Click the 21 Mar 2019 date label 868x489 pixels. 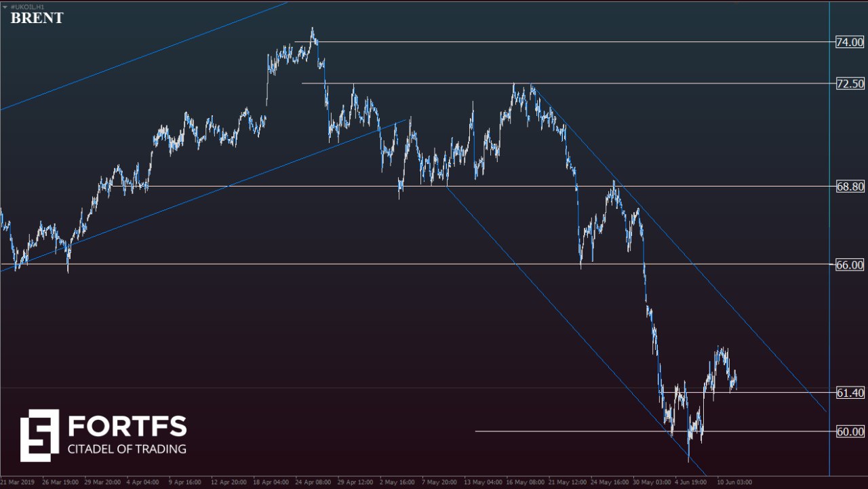click(x=17, y=482)
